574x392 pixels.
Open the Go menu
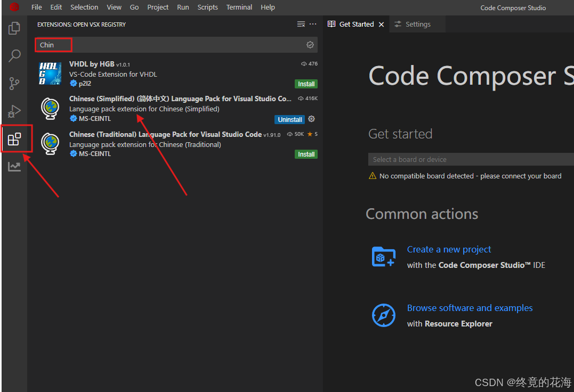(x=134, y=7)
